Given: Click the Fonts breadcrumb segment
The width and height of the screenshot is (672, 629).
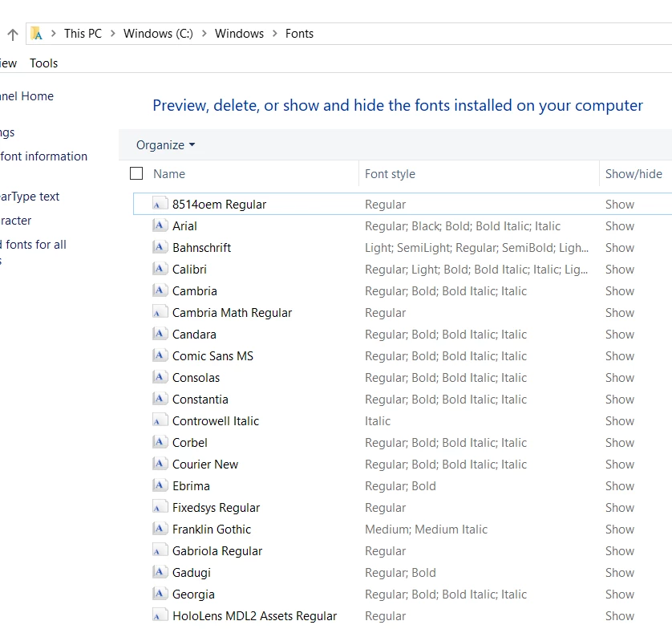Looking at the screenshot, I should (300, 34).
